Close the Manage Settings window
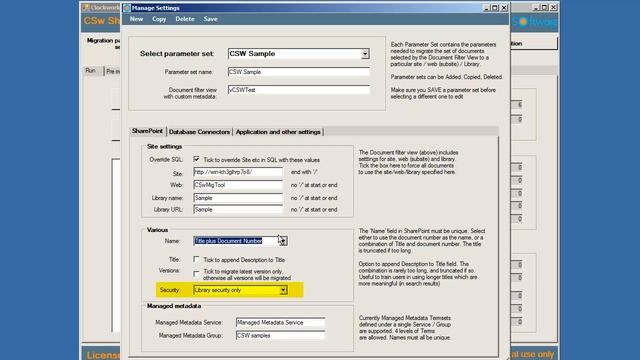The height and width of the screenshot is (360, 640). (504, 8)
